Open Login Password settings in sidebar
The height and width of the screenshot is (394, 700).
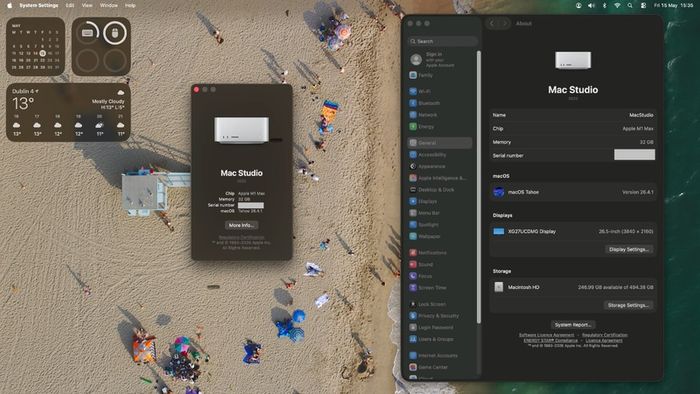[x=440, y=328]
